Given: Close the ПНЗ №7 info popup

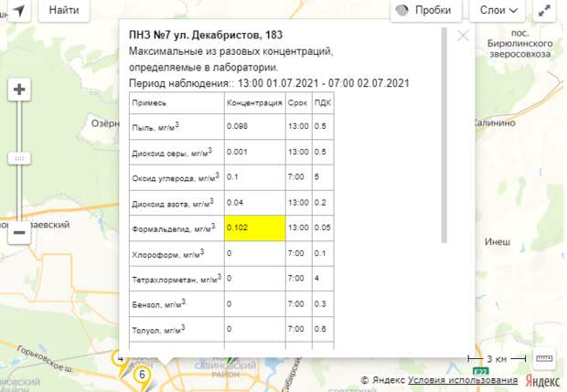Looking at the screenshot, I should pos(463,36).
